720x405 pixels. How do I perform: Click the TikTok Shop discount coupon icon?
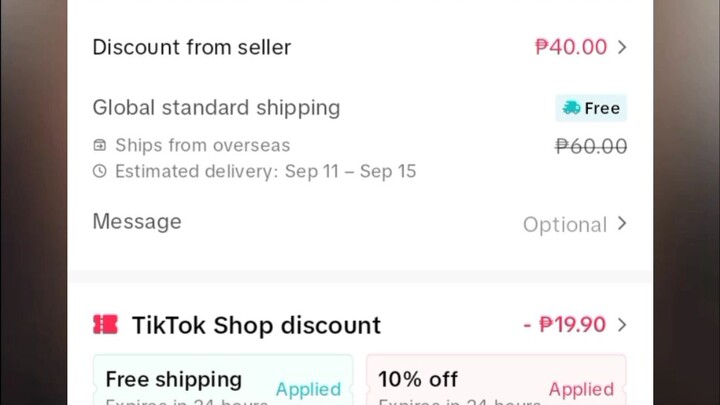(x=105, y=325)
